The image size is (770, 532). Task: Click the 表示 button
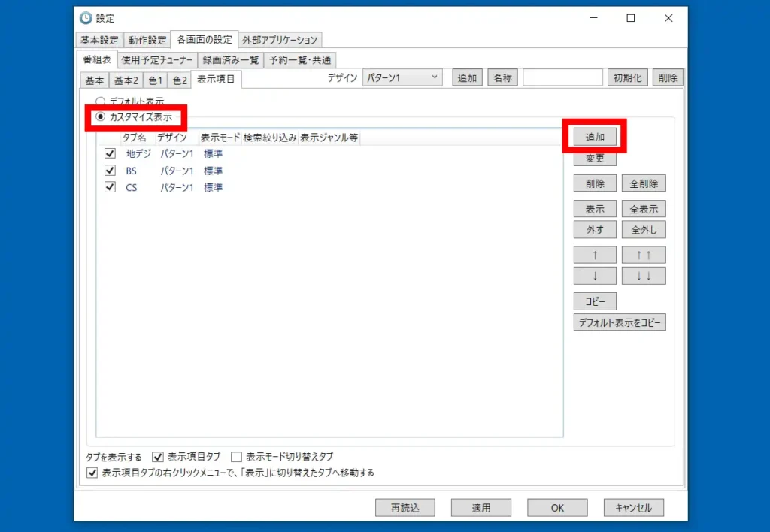point(595,209)
